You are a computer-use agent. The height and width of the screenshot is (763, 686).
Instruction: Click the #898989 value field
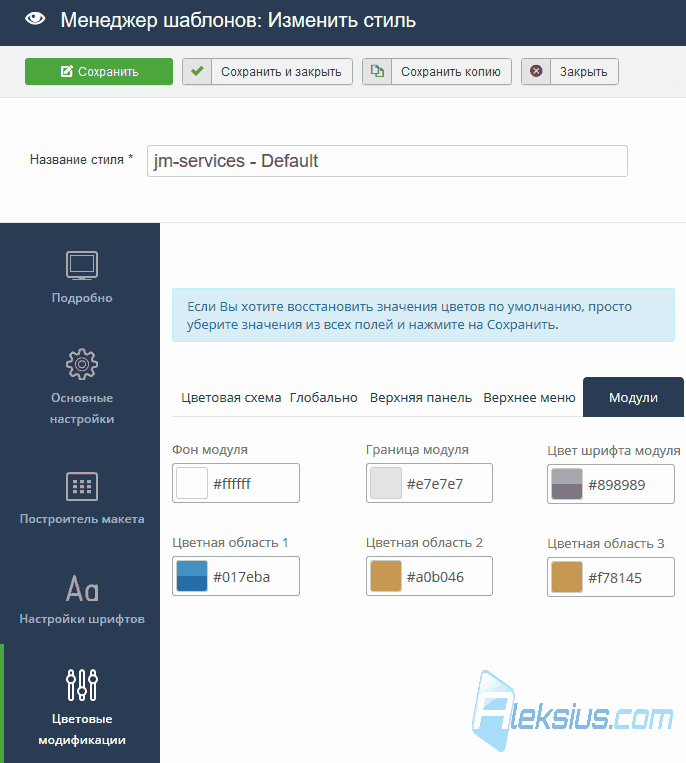611,484
